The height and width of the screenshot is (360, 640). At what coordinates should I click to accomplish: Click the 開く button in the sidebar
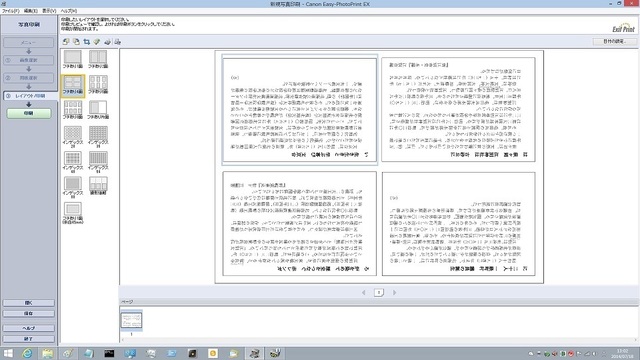coord(29,303)
